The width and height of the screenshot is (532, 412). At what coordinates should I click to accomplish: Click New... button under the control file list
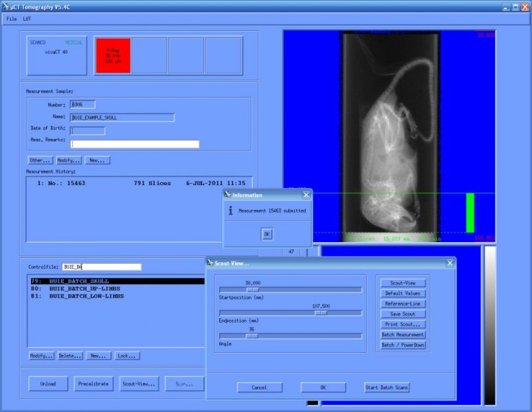coord(98,356)
